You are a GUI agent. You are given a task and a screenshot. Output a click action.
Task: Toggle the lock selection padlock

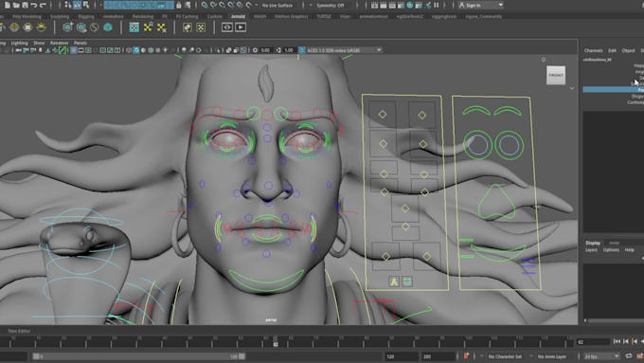[x=179, y=5]
